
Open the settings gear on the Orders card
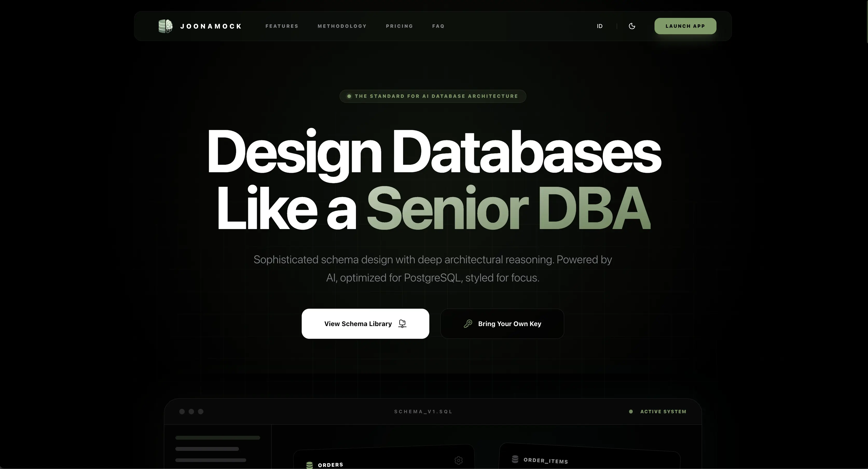click(458, 460)
